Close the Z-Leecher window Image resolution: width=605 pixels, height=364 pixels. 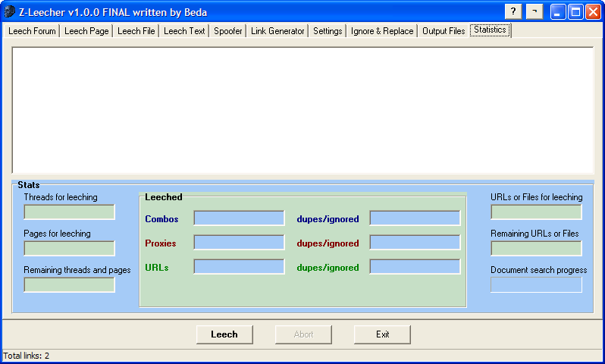(594, 12)
